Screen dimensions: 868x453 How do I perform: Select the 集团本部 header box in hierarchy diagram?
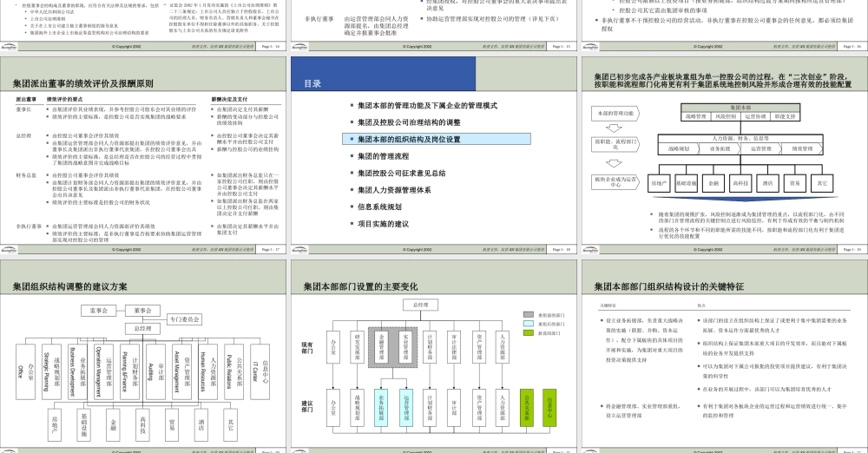[740, 108]
